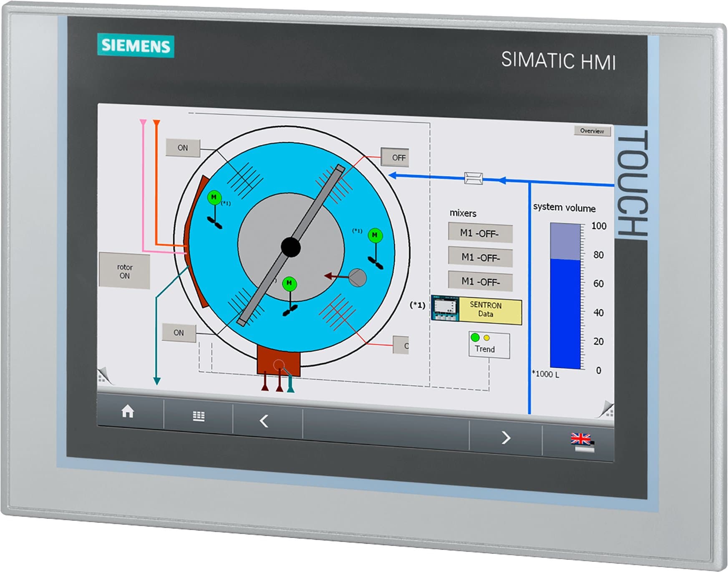The width and height of the screenshot is (728, 572).
Task: Tap the green M motor icon inside the gray center disc
Action: click(x=289, y=283)
